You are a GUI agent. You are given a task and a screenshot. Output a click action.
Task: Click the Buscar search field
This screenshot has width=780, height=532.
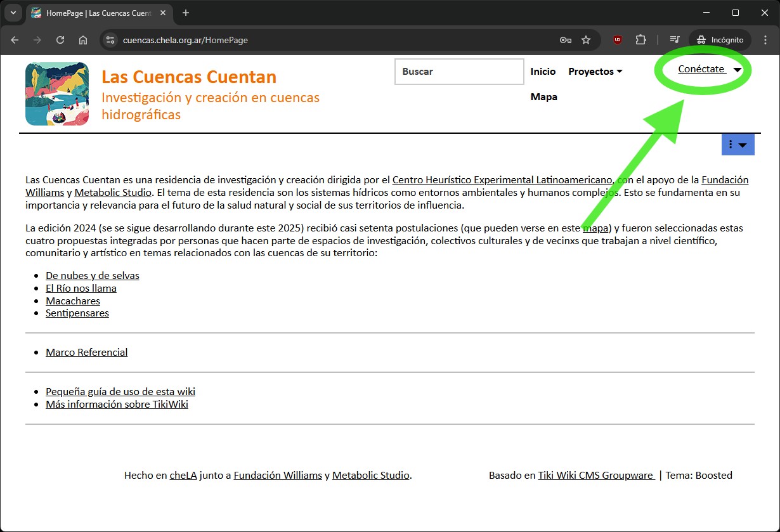(x=459, y=72)
